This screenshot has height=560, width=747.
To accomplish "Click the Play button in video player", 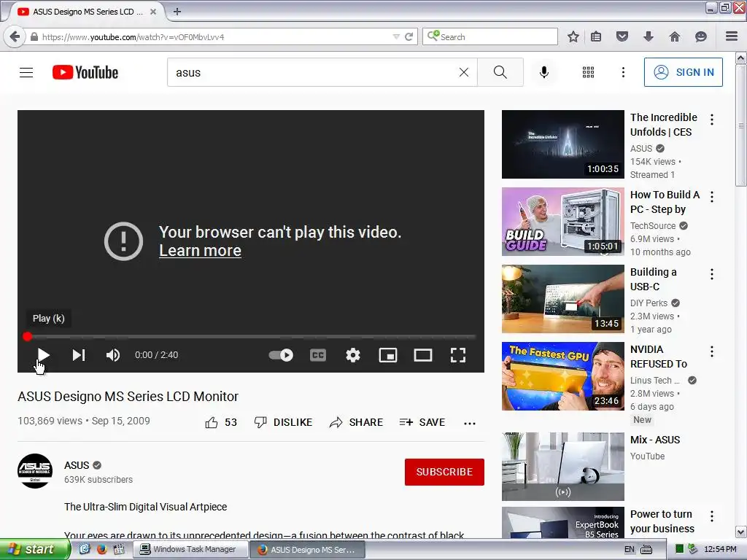I will [x=43, y=355].
